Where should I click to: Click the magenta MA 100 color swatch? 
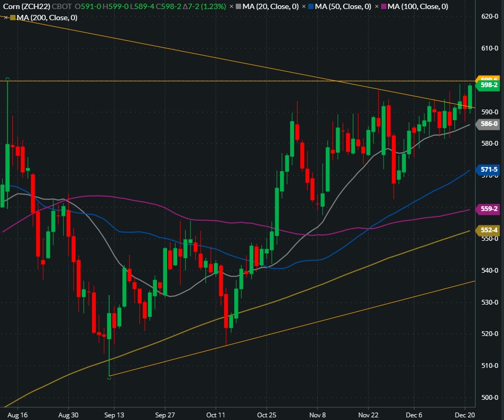pyautogui.click(x=383, y=7)
